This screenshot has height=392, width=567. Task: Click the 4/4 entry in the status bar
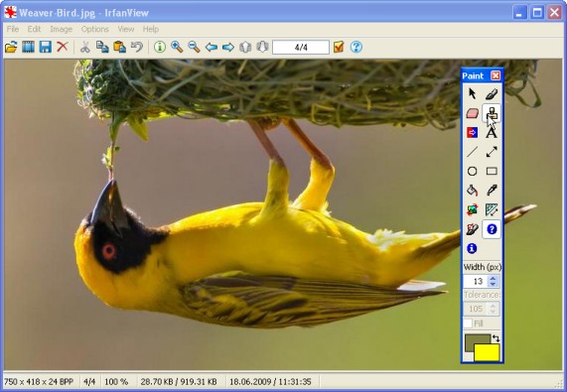(x=89, y=382)
